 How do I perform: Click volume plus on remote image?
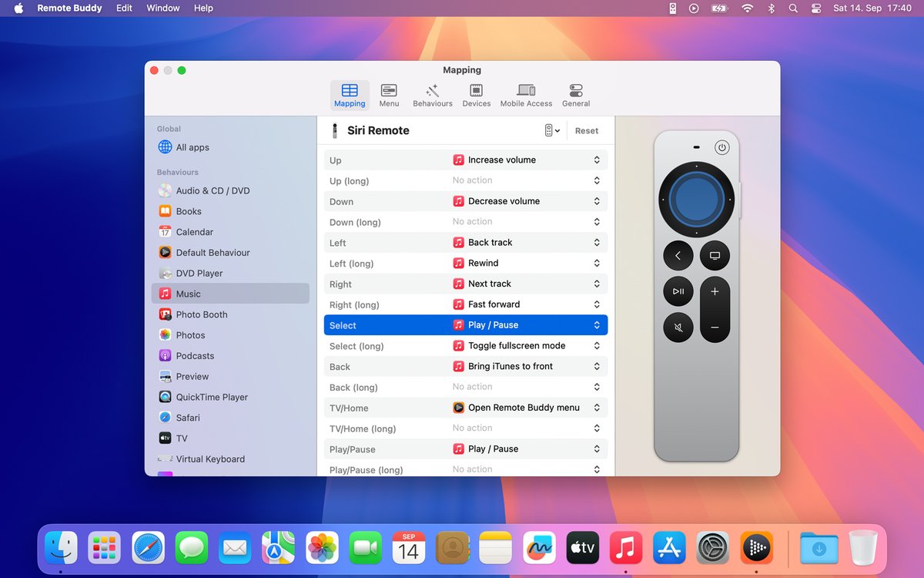point(715,291)
